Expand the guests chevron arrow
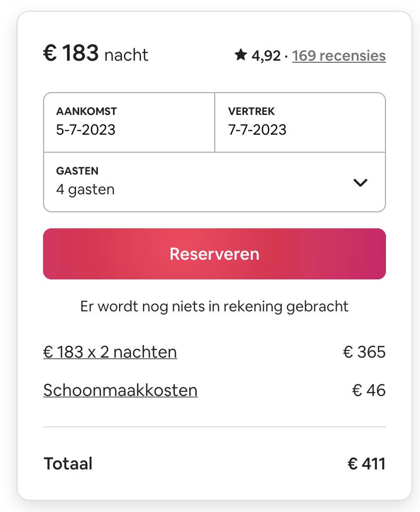Image resolution: width=420 pixels, height=512 pixels. [x=360, y=182]
